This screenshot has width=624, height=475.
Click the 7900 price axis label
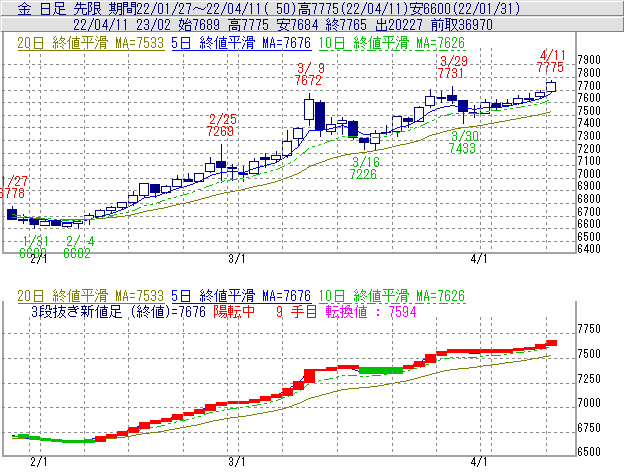pos(589,60)
